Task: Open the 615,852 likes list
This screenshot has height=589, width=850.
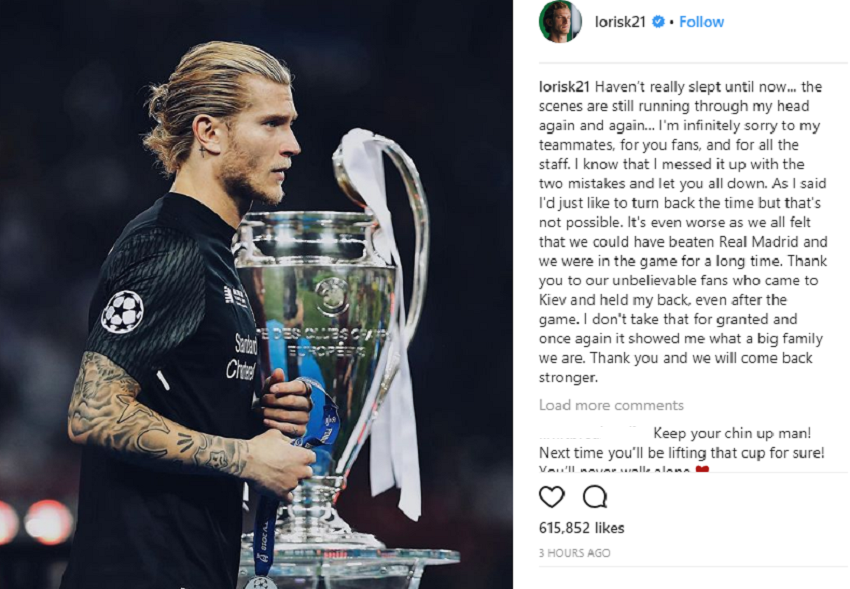Action: point(582,528)
